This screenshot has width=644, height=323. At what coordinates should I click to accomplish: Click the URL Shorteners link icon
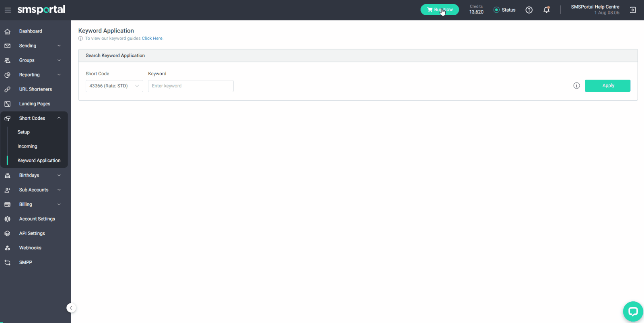point(7,89)
